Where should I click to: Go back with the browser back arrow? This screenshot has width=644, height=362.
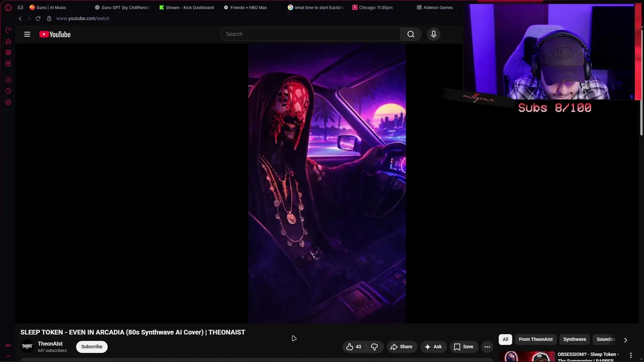coord(20,19)
